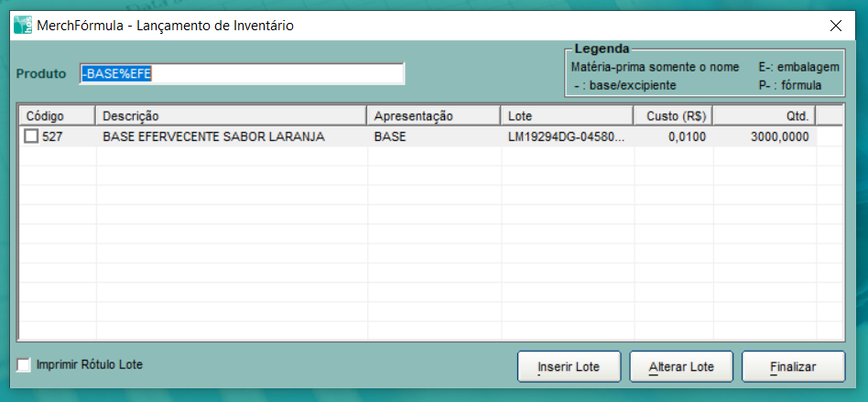The width and height of the screenshot is (868, 402).
Task: Click the lot number LM19294DG cell
Action: tap(566, 136)
